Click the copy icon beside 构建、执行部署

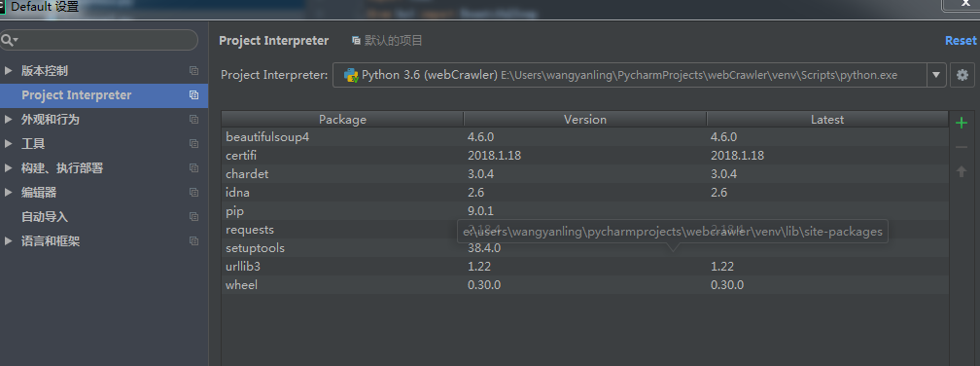(193, 167)
